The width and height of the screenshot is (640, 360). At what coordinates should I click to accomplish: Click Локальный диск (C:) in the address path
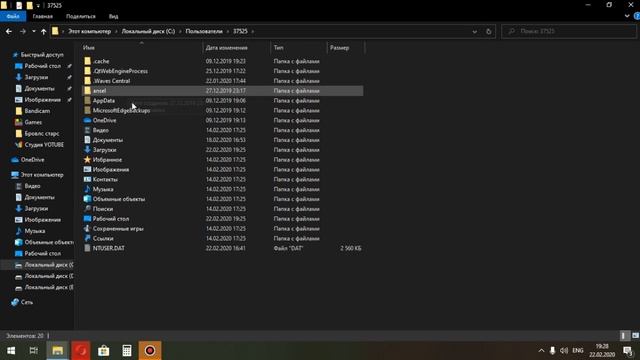(x=148, y=31)
